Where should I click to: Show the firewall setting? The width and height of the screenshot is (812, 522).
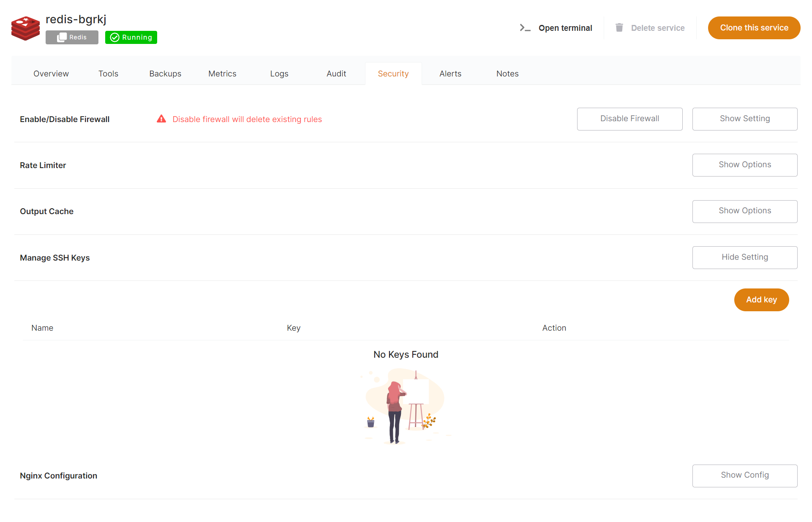[x=744, y=119]
